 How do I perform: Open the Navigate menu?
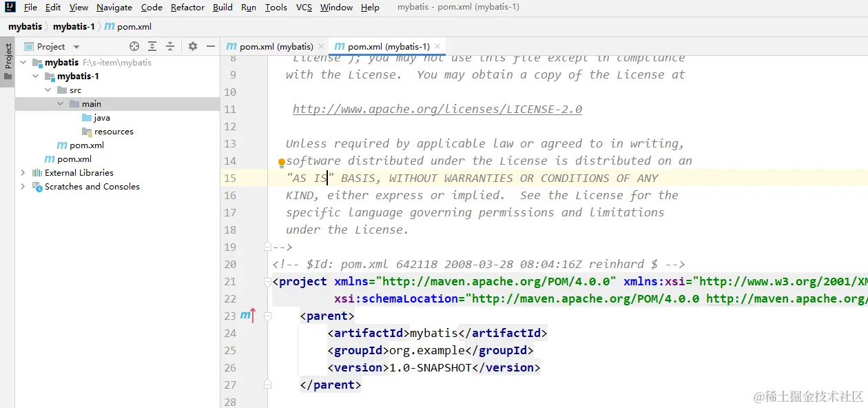click(114, 8)
